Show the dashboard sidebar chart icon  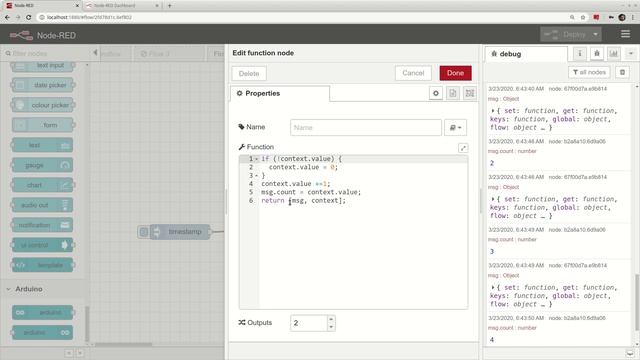coord(613,53)
